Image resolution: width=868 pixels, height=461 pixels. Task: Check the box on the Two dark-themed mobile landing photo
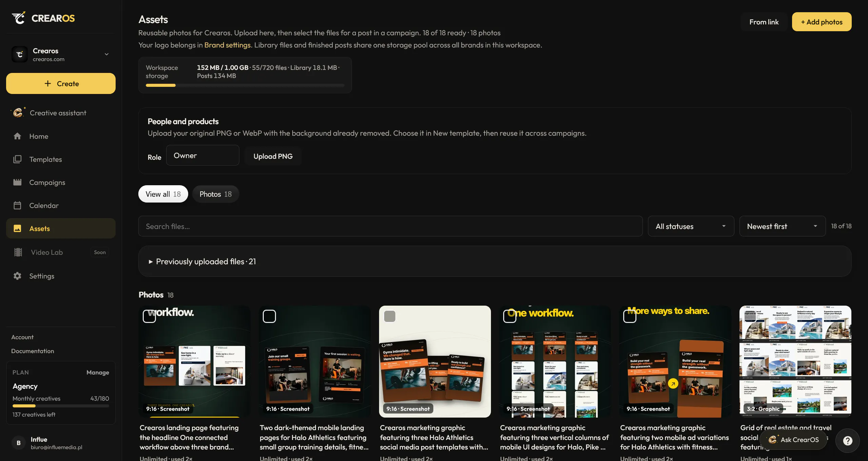(269, 316)
